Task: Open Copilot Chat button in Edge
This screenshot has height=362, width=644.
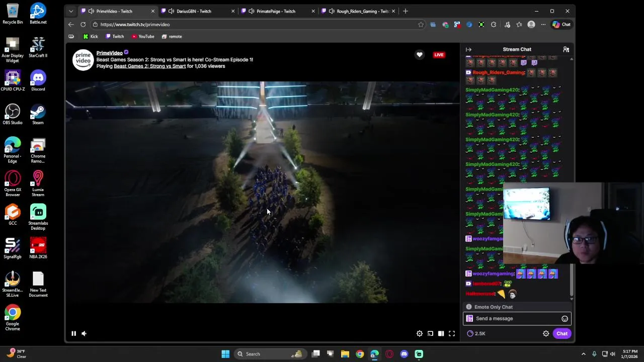Action: point(561,24)
